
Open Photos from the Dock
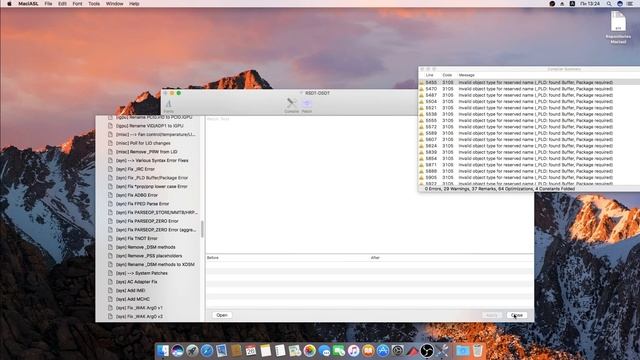click(310, 351)
